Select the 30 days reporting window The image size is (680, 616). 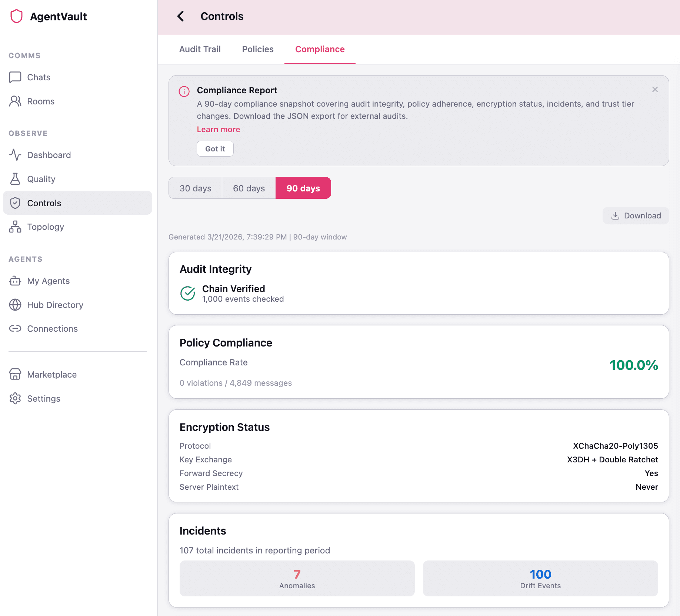(195, 188)
